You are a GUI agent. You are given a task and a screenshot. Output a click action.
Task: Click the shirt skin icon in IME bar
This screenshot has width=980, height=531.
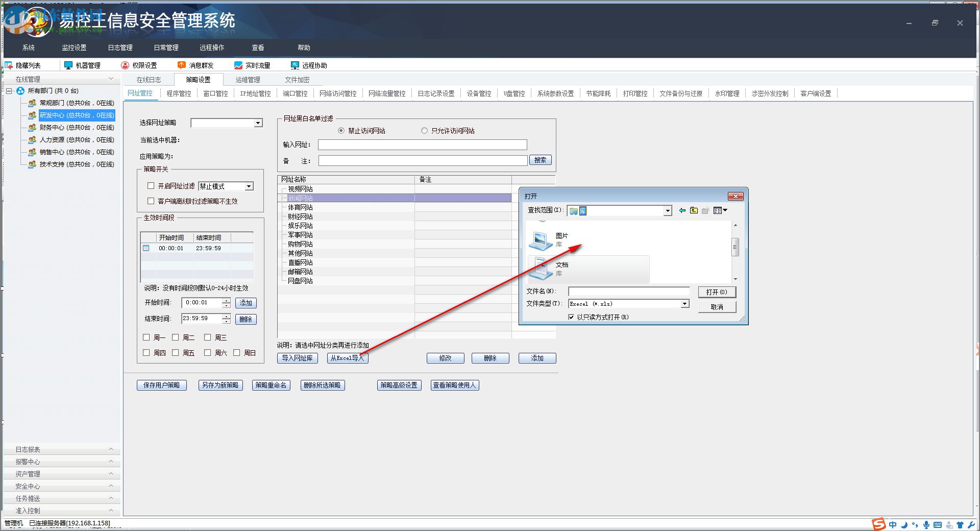(x=960, y=525)
